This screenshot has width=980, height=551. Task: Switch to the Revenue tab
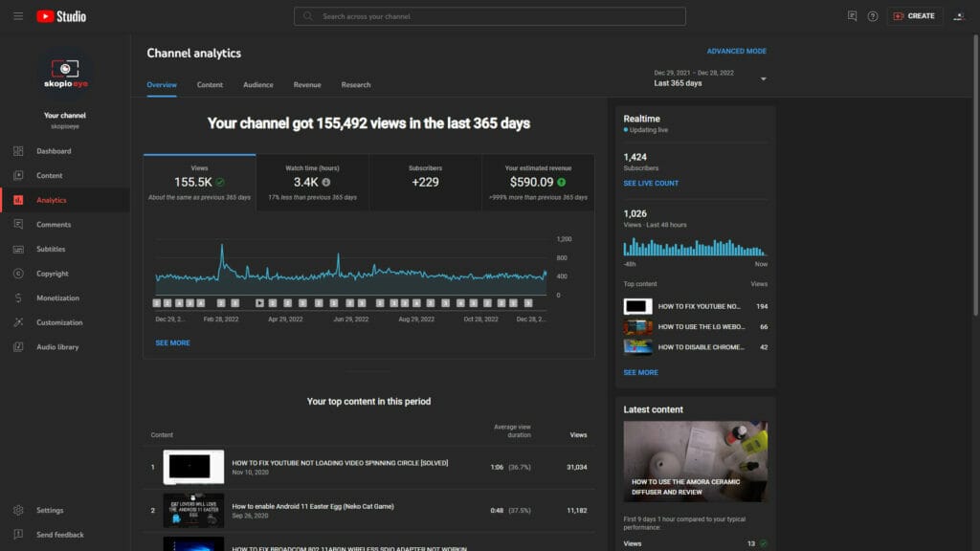coord(307,84)
